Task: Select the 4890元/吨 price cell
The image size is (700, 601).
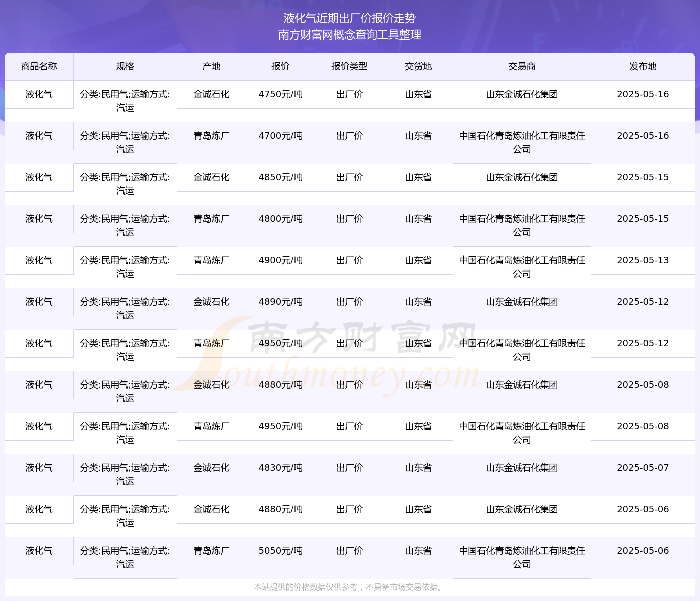Action: coord(281,302)
